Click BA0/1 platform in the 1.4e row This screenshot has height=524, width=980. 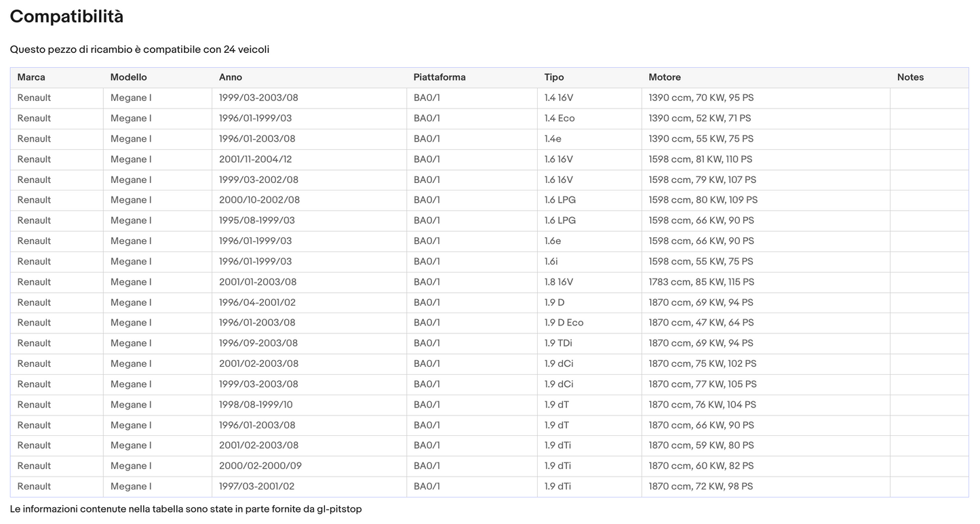[x=427, y=138]
